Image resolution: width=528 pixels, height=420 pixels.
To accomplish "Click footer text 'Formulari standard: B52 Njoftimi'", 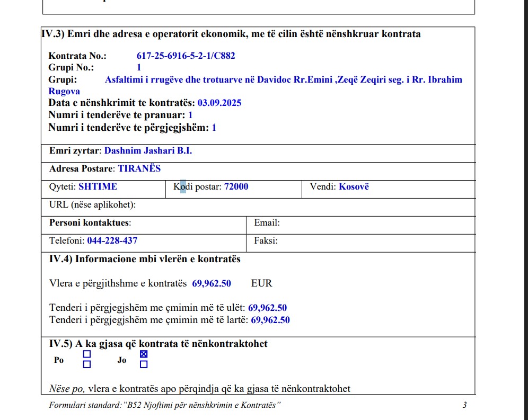I will (x=165, y=405).
